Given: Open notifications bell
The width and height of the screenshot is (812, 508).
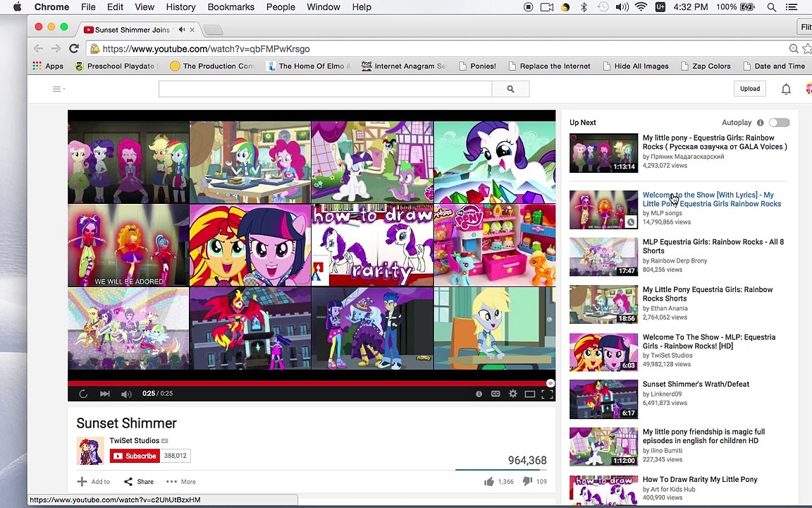Looking at the screenshot, I should pos(786,89).
